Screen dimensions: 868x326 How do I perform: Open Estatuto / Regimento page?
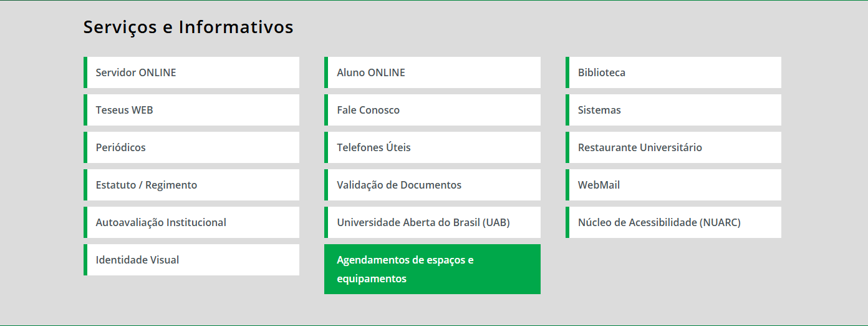[x=147, y=185]
